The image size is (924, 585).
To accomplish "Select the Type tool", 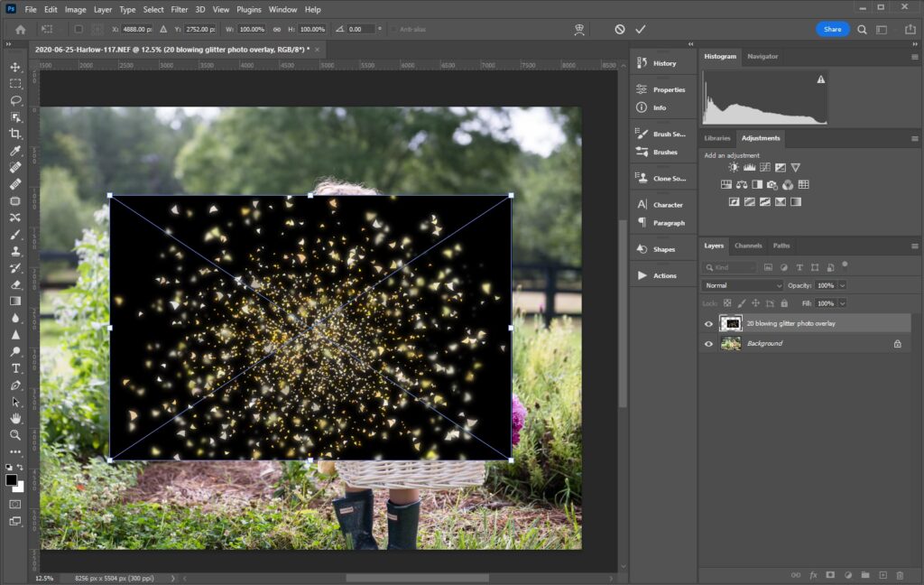I will (x=15, y=368).
